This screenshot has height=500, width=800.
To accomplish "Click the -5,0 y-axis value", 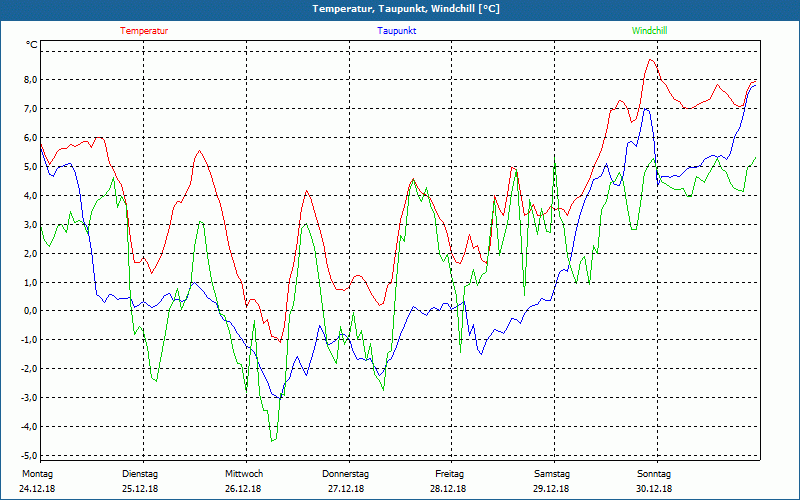I will pos(28,456).
